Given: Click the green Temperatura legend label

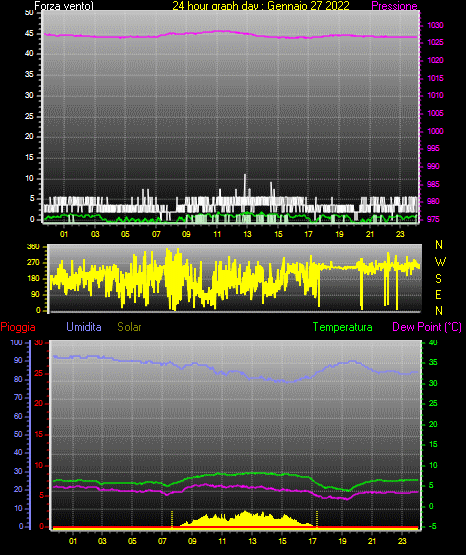Looking at the screenshot, I should (x=343, y=327).
